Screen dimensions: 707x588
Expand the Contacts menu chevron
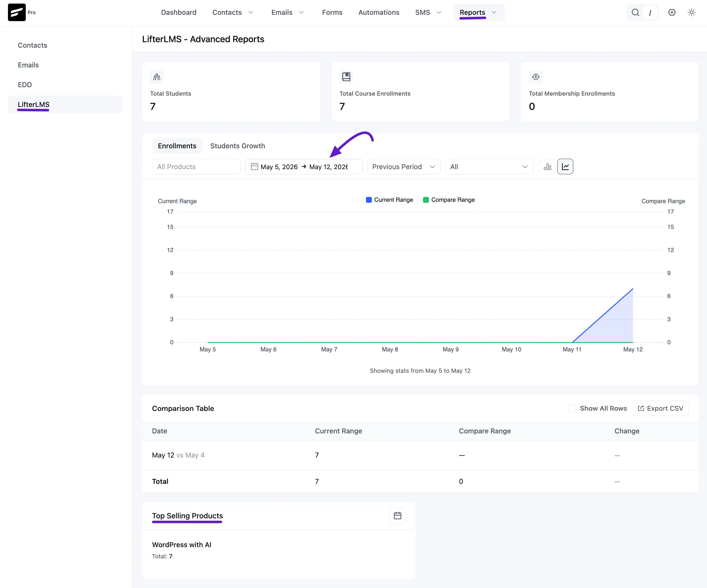click(251, 12)
